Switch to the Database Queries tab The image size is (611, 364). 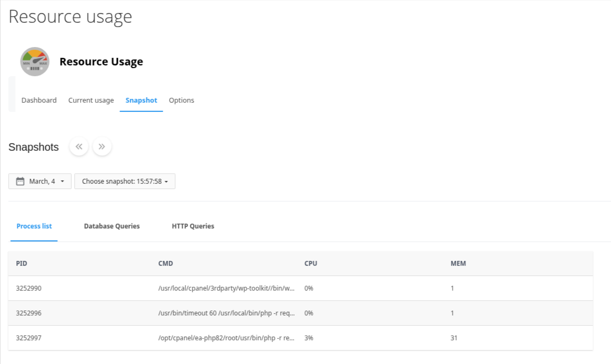pyautogui.click(x=112, y=226)
